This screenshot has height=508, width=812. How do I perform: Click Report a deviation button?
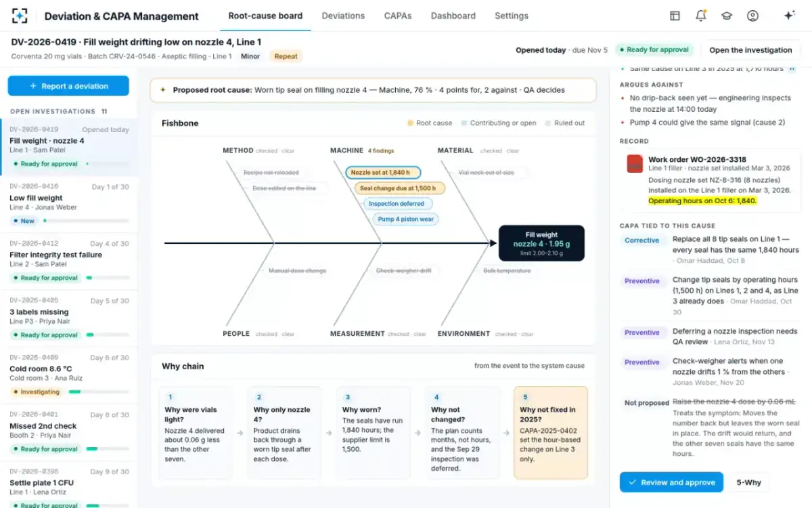coord(68,86)
